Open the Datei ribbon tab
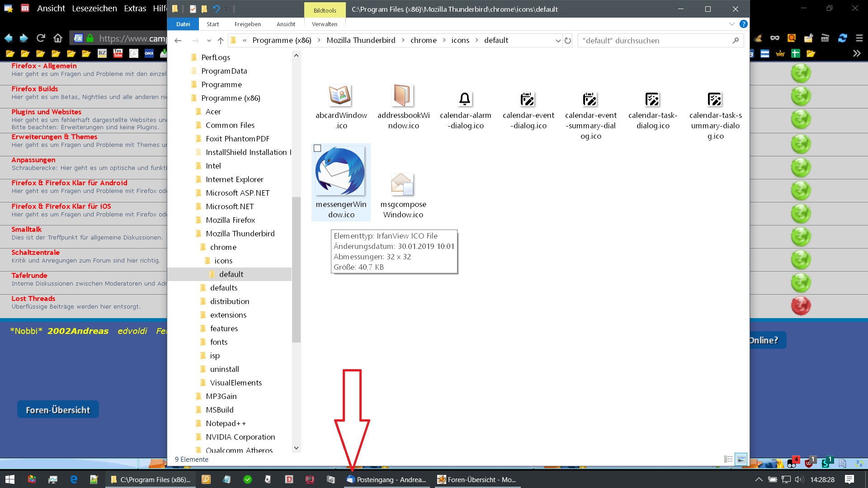868x488 pixels. click(x=183, y=24)
